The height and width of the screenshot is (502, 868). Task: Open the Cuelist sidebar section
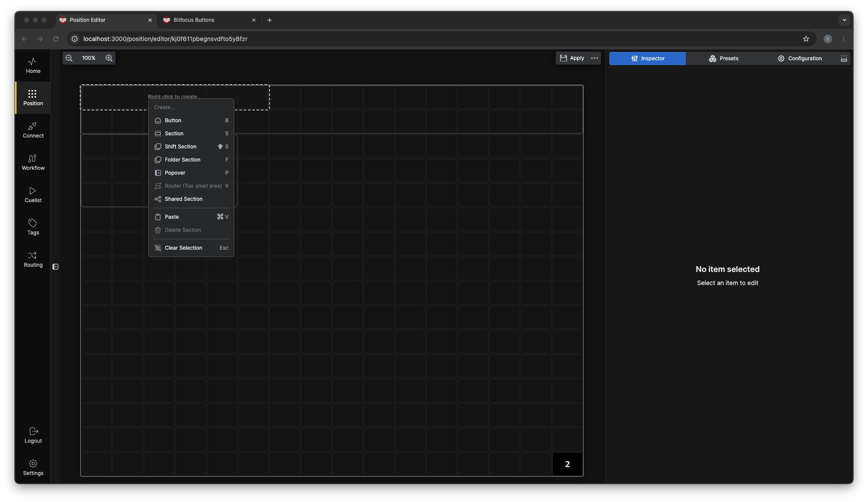point(33,195)
